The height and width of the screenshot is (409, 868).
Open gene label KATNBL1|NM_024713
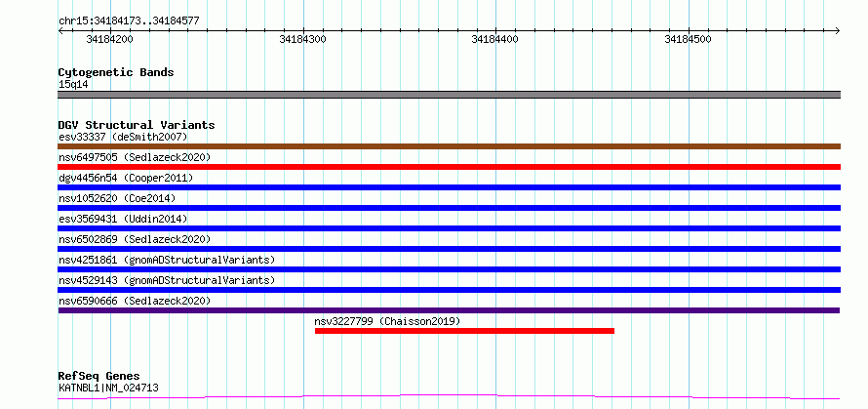108,388
